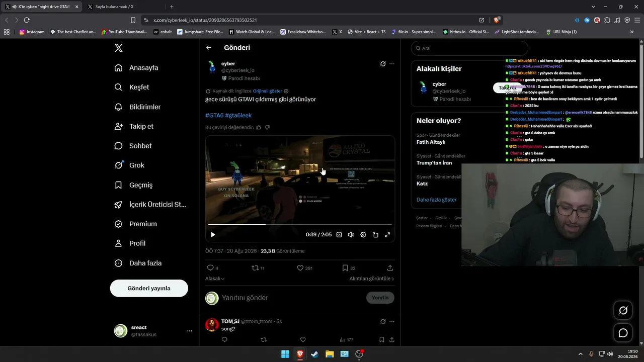Launch Steam from the taskbar

pos(314,354)
